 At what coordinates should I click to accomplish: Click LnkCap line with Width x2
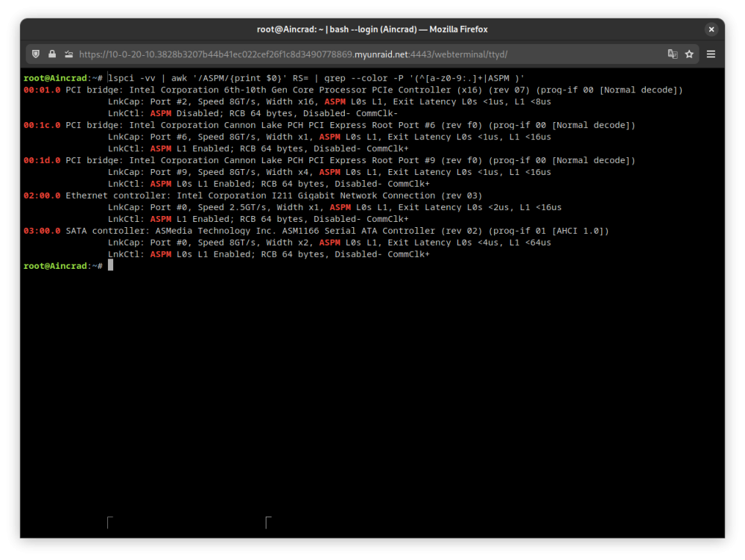(329, 242)
